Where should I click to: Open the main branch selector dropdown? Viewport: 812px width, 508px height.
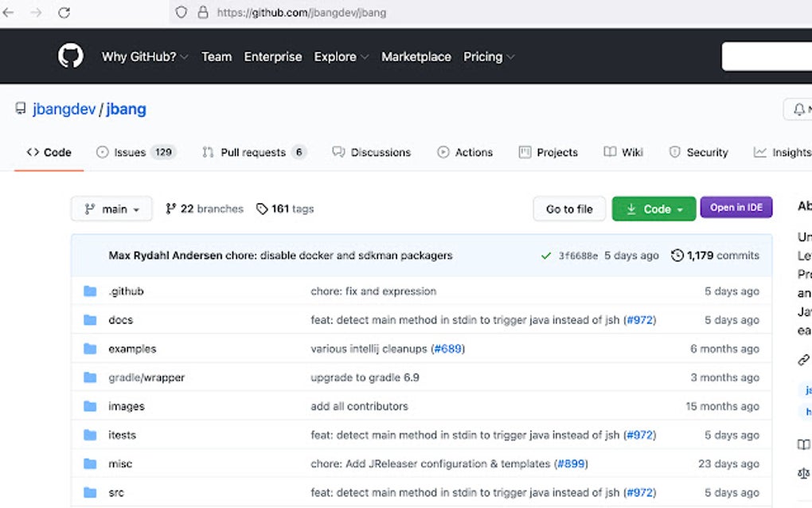pyautogui.click(x=111, y=208)
